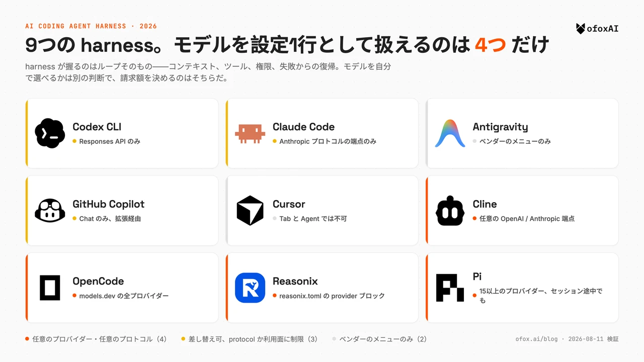Click the Claude Code pixel creature icon

tap(250, 133)
